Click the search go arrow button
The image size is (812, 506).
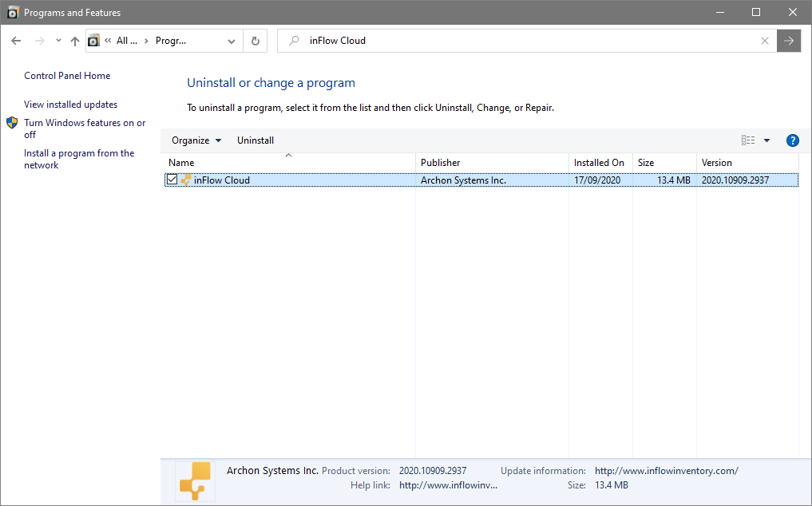(x=789, y=41)
